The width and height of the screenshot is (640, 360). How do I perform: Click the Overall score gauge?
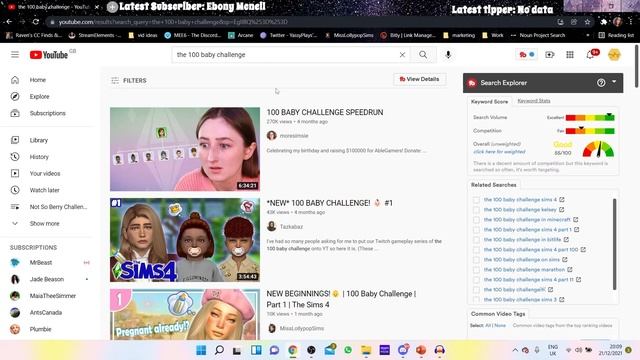pyautogui.click(x=598, y=149)
